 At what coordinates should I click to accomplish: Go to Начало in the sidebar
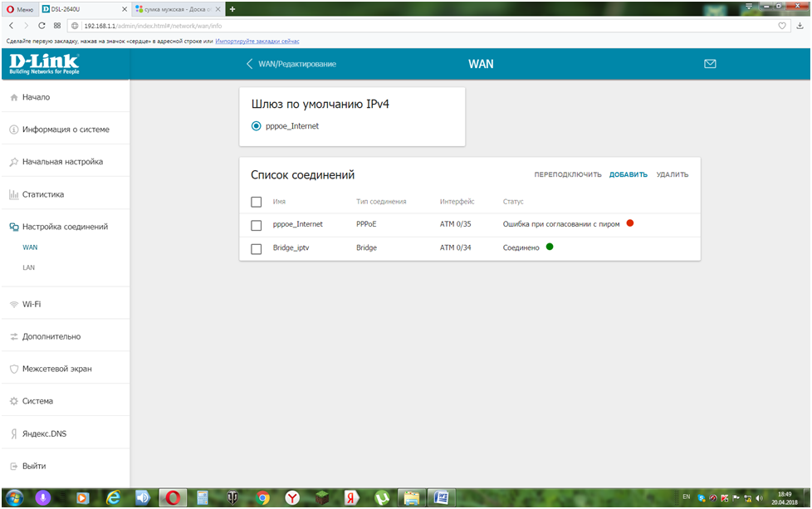(x=66, y=97)
